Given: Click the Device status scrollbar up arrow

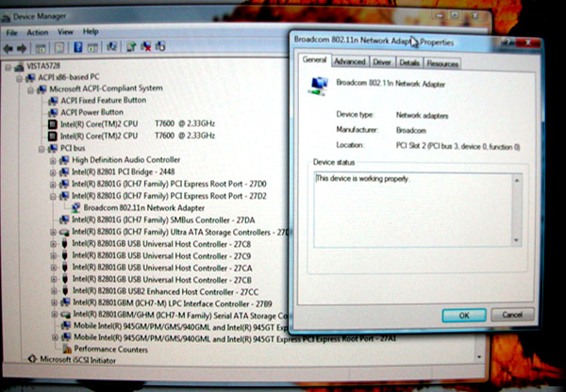Looking at the screenshot, I should coord(517,180).
